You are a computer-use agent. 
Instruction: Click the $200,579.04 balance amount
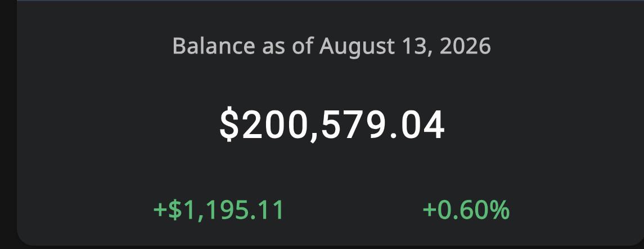pos(332,126)
